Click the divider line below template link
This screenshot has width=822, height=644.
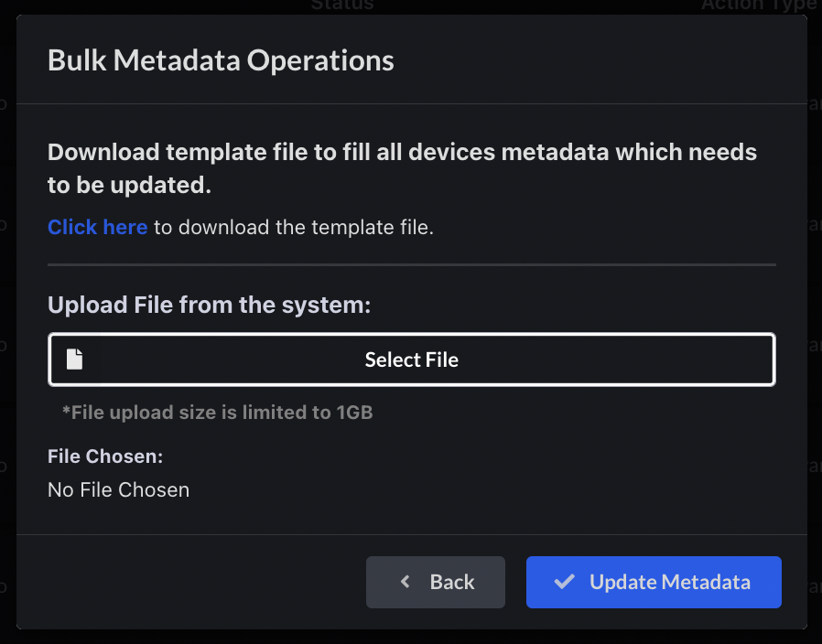tap(412, 265)
